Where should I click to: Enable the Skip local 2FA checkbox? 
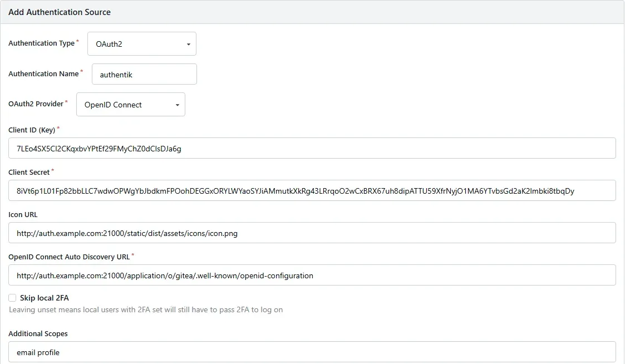[12, 298]
